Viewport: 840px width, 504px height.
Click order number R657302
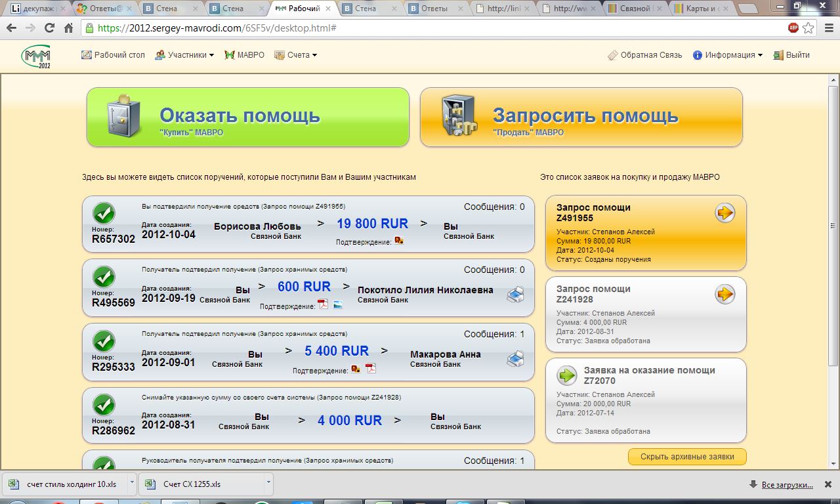coord(114,240)
